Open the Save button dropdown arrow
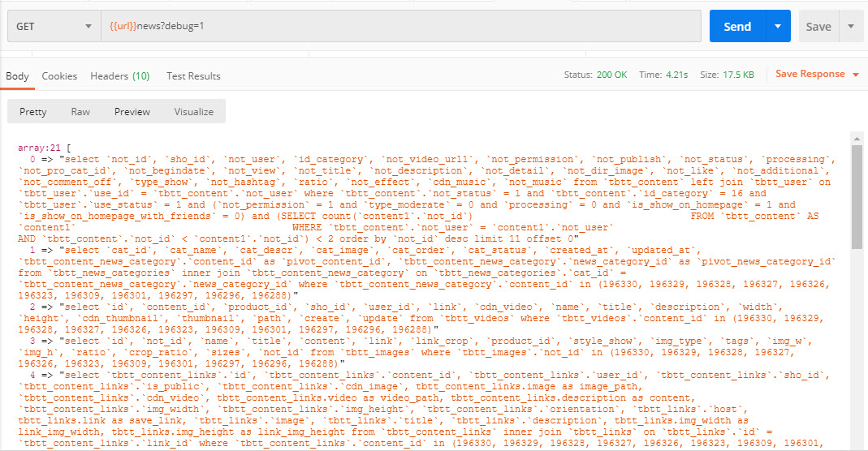 click(x=852, y=26)
